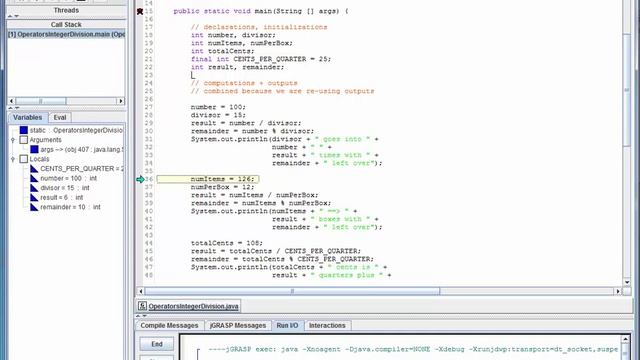Click the triangle icon beside result = 6
This screenshot has height=360, width=640.
(x=34, y=198)
